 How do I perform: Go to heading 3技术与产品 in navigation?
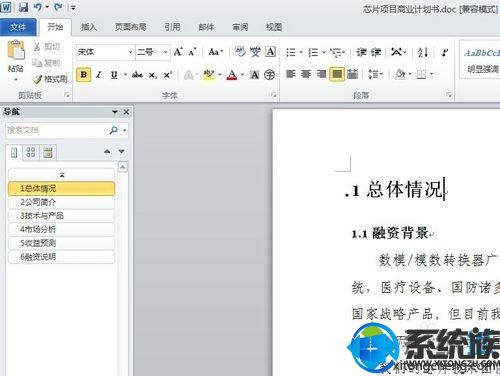[61, 216]
